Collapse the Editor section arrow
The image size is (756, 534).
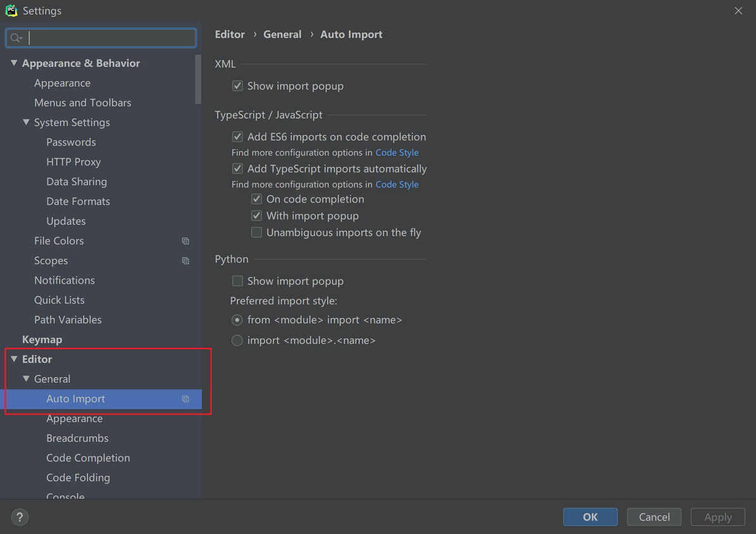click(x=14, y=359)
